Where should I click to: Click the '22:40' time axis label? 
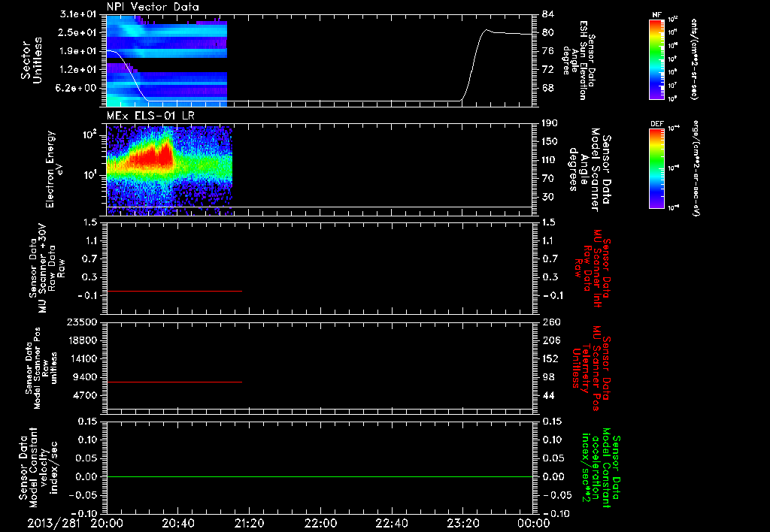point(391,523)
